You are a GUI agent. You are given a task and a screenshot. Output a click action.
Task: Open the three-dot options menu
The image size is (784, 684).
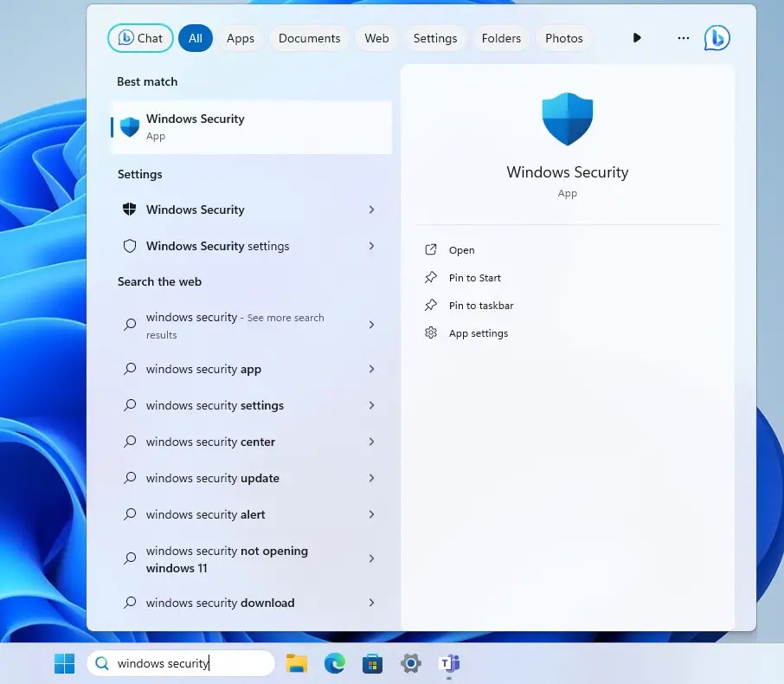(x=683, y=38)
